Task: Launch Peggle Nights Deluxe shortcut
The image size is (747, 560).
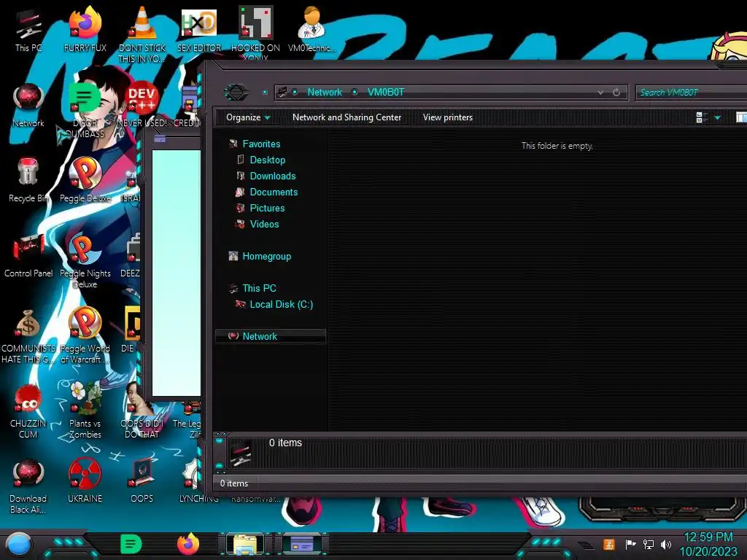Action: click(85, 260)
